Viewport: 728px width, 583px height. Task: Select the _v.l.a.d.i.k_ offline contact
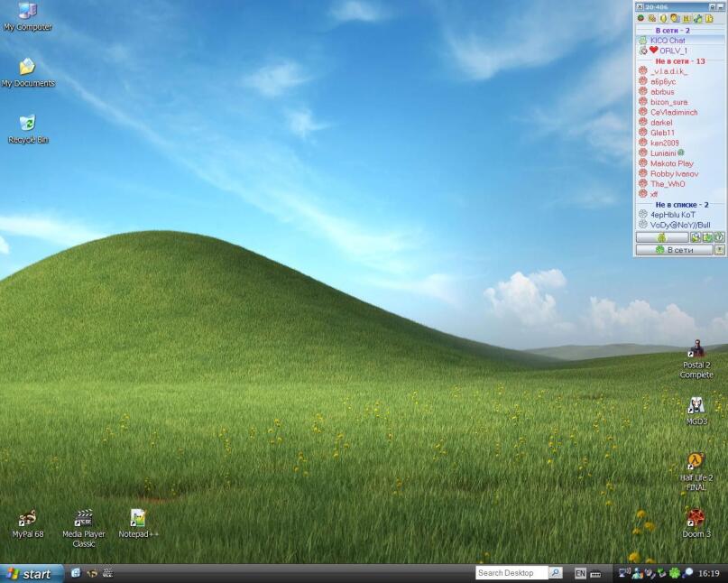[x=679, y=71]
